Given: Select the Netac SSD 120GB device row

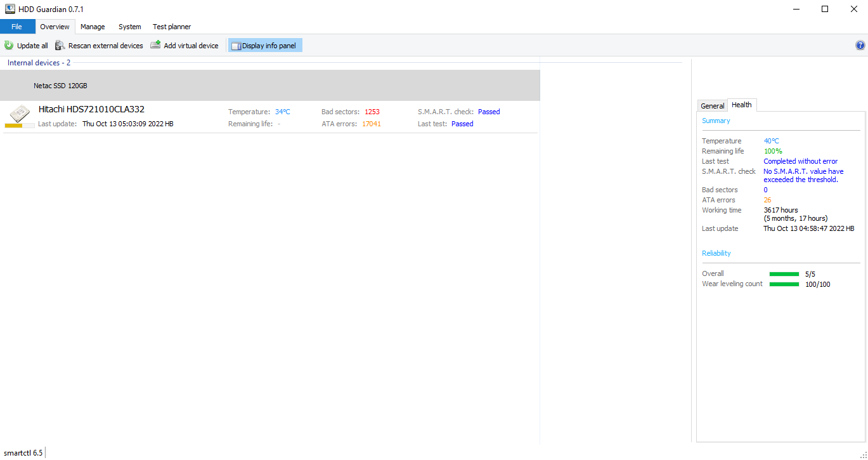Looking at the screenshot, I should click(270, 86).
